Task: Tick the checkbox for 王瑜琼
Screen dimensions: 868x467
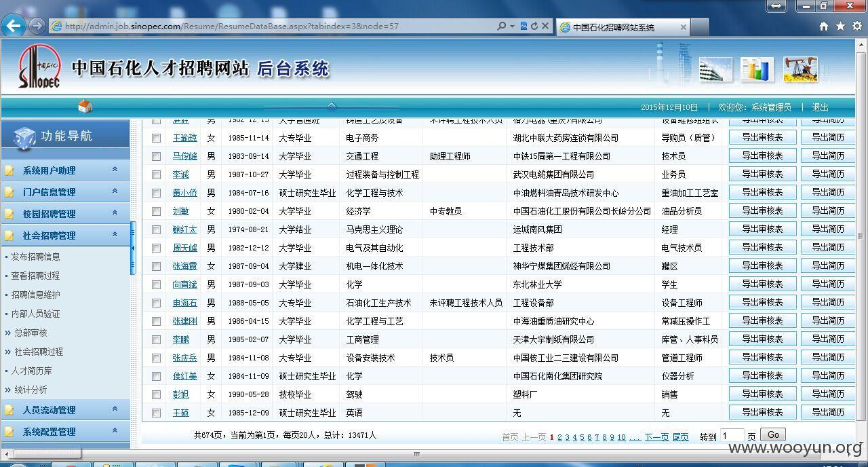Action: pyautogui.click(x=157, y=138)
